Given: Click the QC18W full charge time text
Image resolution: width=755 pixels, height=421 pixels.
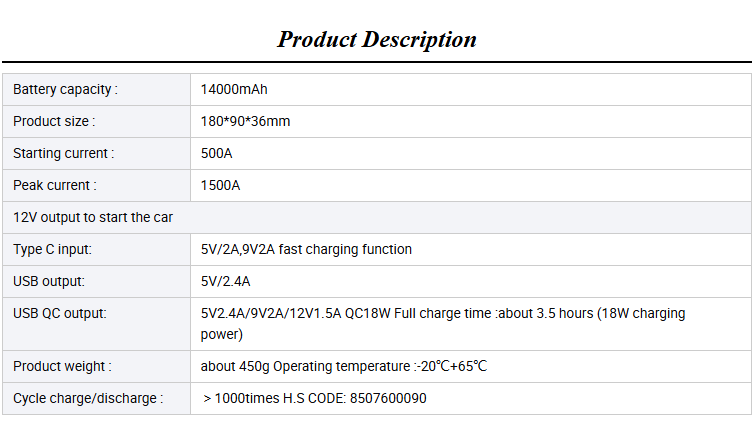Looking at the screenshot, I should coord(443,324).
